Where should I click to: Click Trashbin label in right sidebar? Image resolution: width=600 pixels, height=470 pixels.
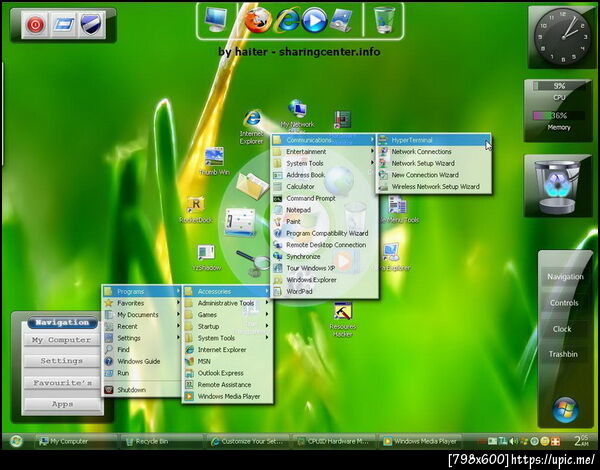pyautogui.click(x=563, y=354)
